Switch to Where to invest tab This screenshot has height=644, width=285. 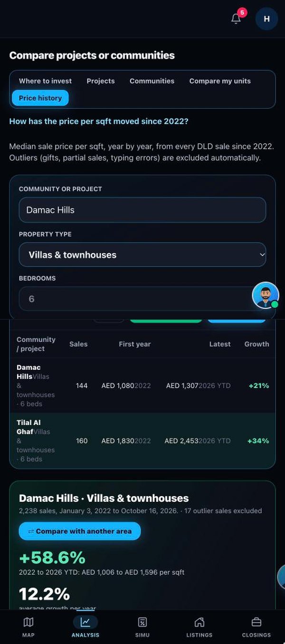coord(46,81)
